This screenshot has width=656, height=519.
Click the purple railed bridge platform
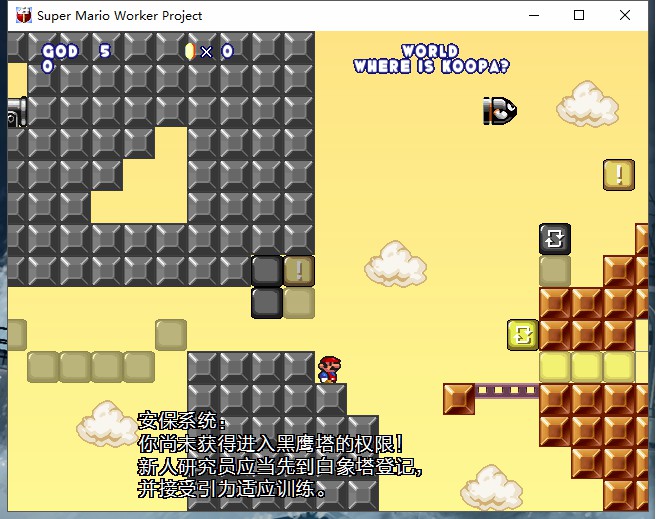pos(507,391)
